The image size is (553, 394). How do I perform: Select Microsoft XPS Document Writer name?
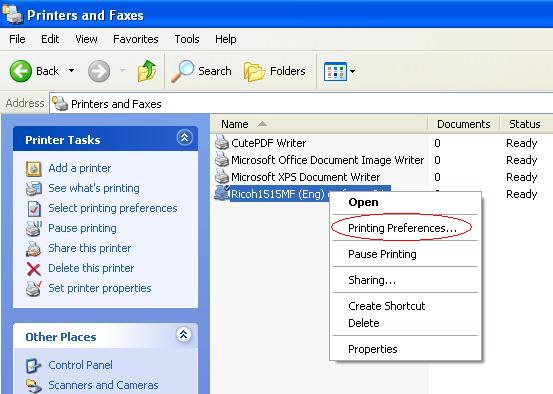tap(305, 177)
